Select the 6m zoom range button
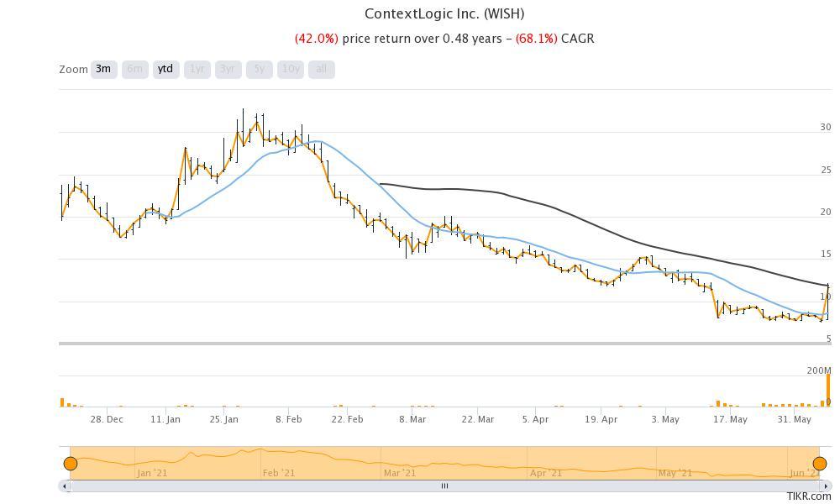Image resolution: width=840 pixels, height=504 pixels. (134, 69)
